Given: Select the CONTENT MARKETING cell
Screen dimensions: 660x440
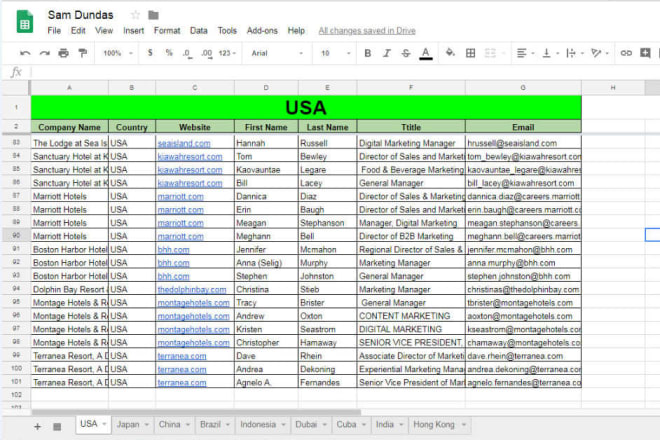Looking at the screenshot, I should (411, 316).
